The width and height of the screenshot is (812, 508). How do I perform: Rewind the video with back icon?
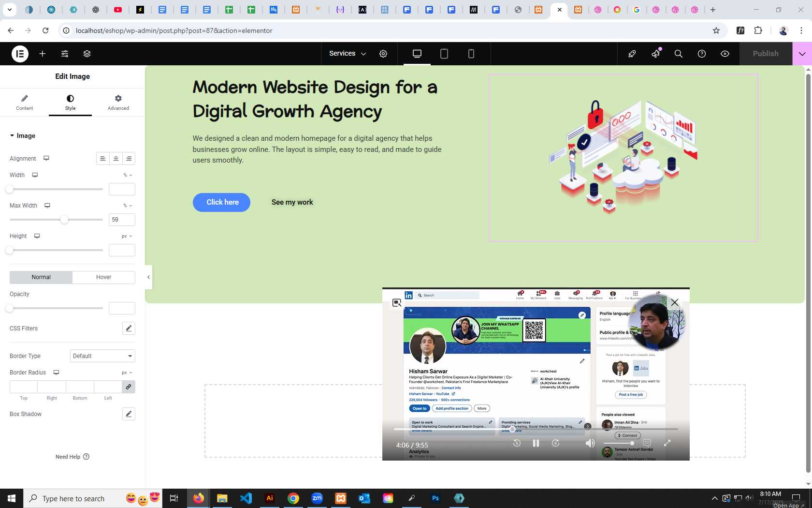pyautogui.click(x=517, y=443)
